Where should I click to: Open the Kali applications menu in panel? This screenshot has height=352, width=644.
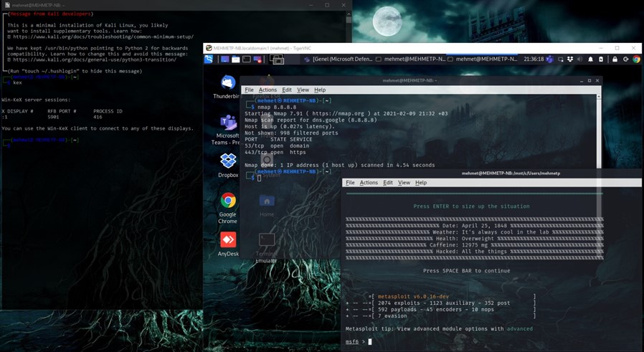209,60
